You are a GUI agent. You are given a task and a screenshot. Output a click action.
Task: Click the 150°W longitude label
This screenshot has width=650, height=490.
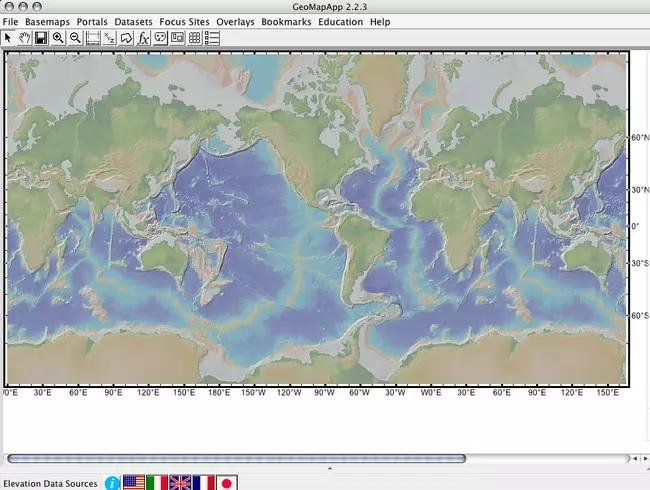[254, 393]
